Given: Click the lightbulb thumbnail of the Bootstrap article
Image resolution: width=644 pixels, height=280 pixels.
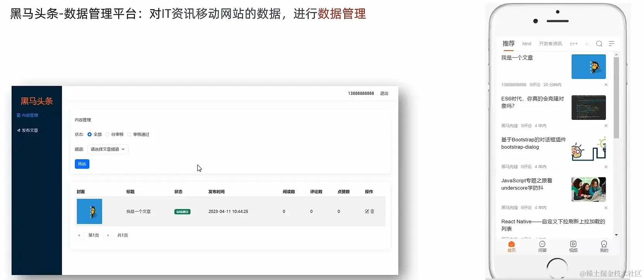Looking at the screenshot, I should (x=589, y=148).
